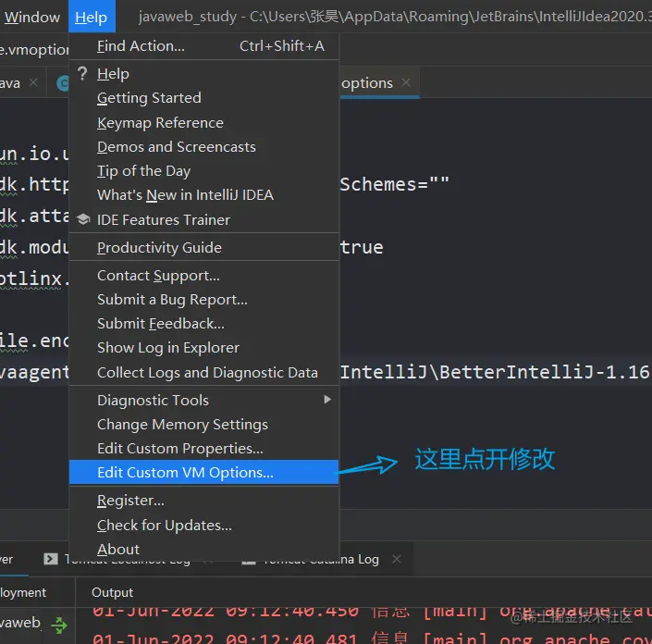Click the question mark icon beside Help
Screen dimensions: 652x644
[82, 74]
